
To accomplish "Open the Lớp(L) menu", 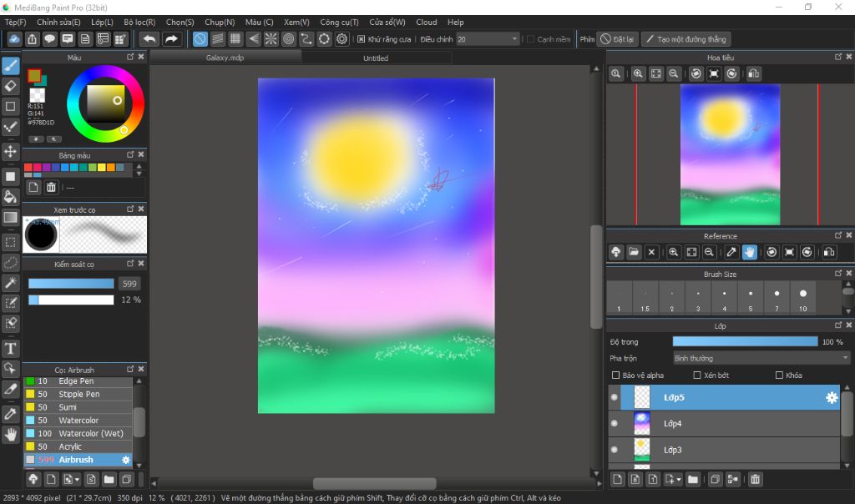I will coord(102,23).
